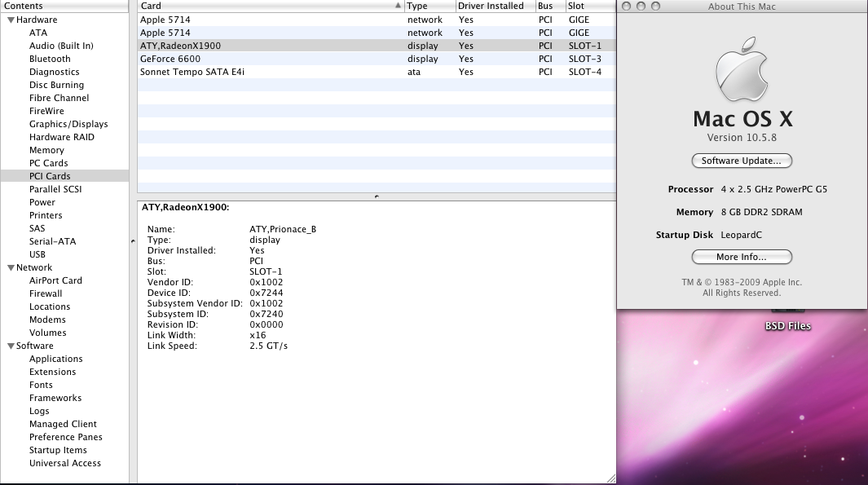Select AirPort Card under Network
868x485 pixels.
tap(55, 280)
